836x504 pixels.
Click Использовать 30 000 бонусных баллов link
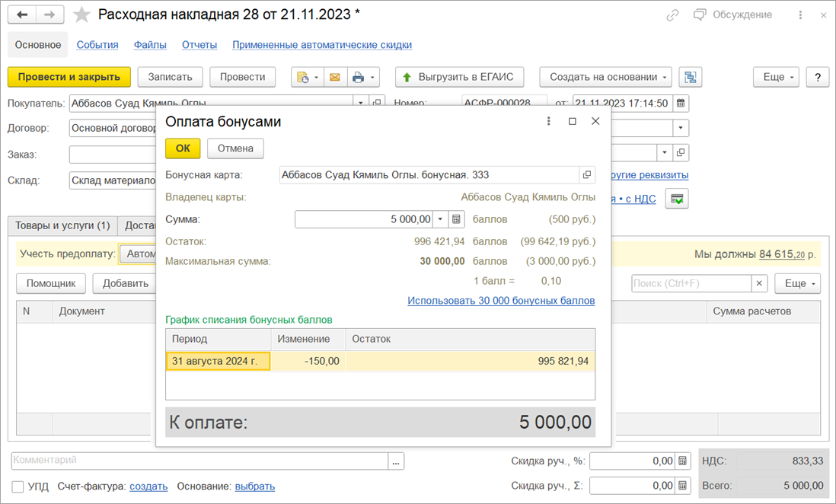click(501, 301)
